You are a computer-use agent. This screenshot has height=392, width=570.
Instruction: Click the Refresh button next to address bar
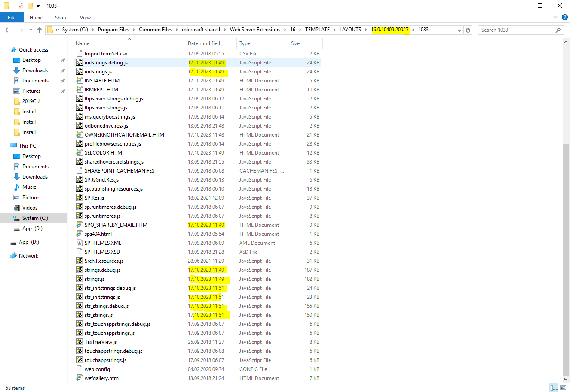click(468, 30)
